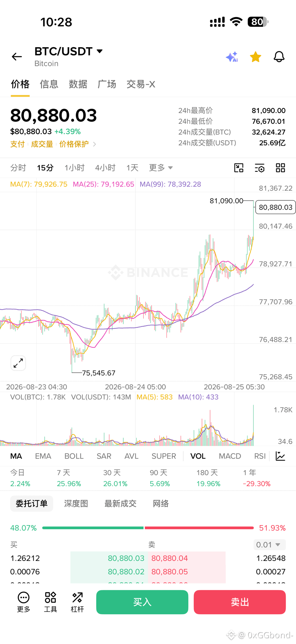Image resolution: width=296 pixels, height=644 pixels.
Task: Toggle the MACD sub-indicator
Action: point(230,456)
